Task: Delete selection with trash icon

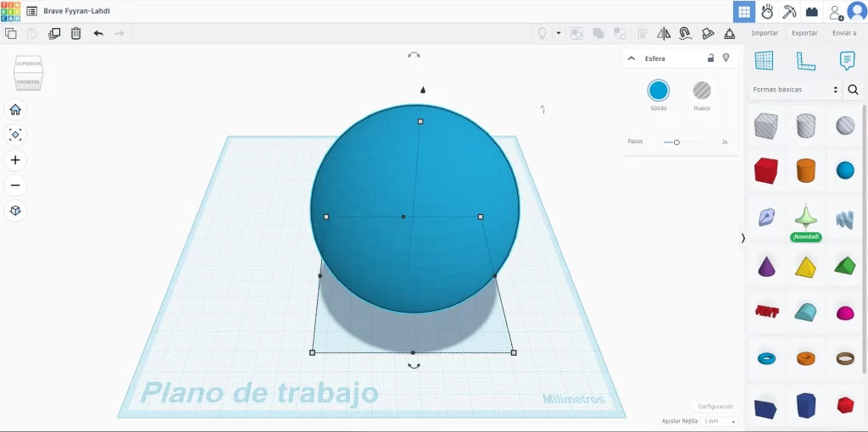Action: coord(75,34)
